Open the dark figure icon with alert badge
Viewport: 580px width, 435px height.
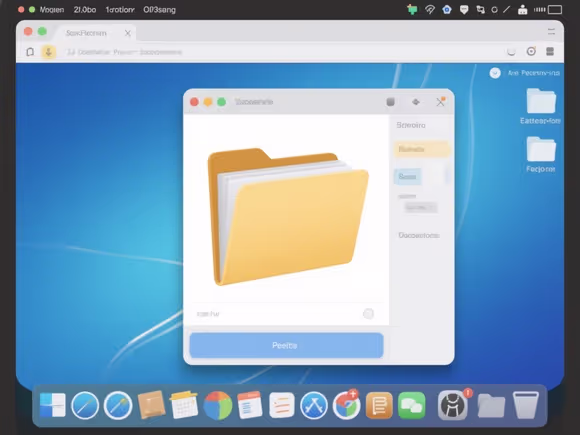point(453,405)
